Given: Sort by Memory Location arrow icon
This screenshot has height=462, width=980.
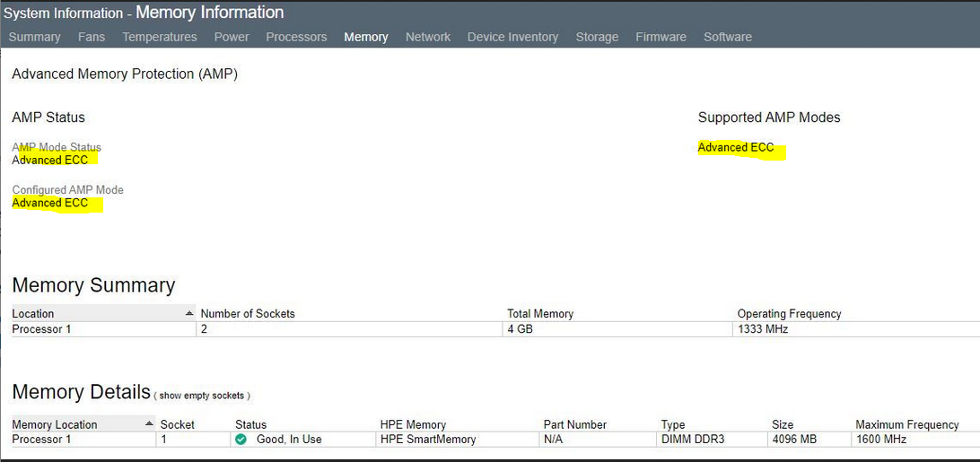Looking at the screenshot, I should click(x=149, y=423).
